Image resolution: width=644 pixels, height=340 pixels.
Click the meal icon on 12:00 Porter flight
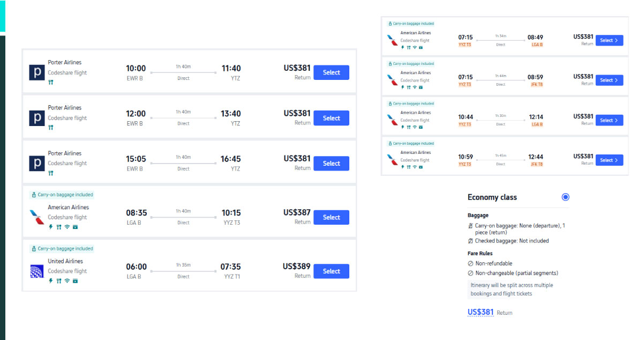pyautogui.click(x=51, y=128)
